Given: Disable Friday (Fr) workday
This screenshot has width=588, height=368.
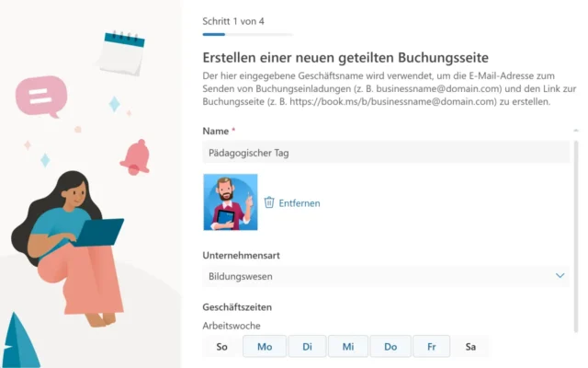Looking at the screenshot, I should (x=431, y=347).
